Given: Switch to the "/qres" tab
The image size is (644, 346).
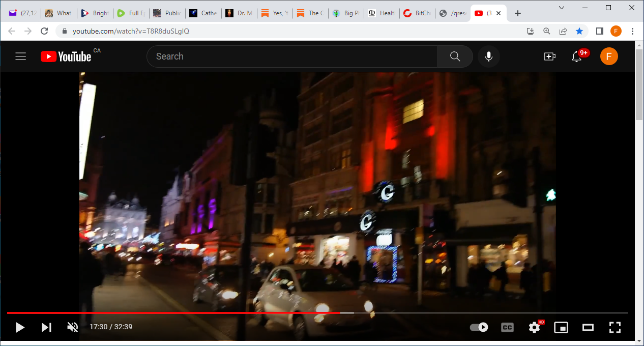Looking at the screenshot, I should (453, 13).
